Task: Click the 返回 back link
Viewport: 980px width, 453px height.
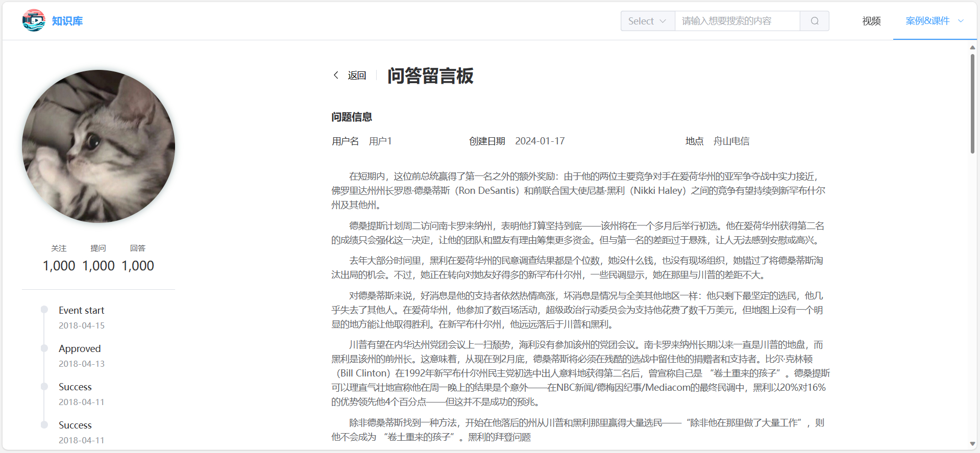Action: point(357,75)
